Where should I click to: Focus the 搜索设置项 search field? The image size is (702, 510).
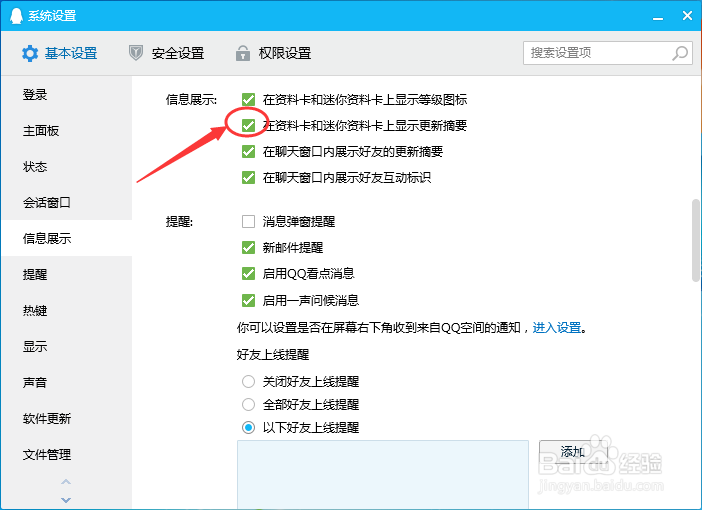coord(608,53)
